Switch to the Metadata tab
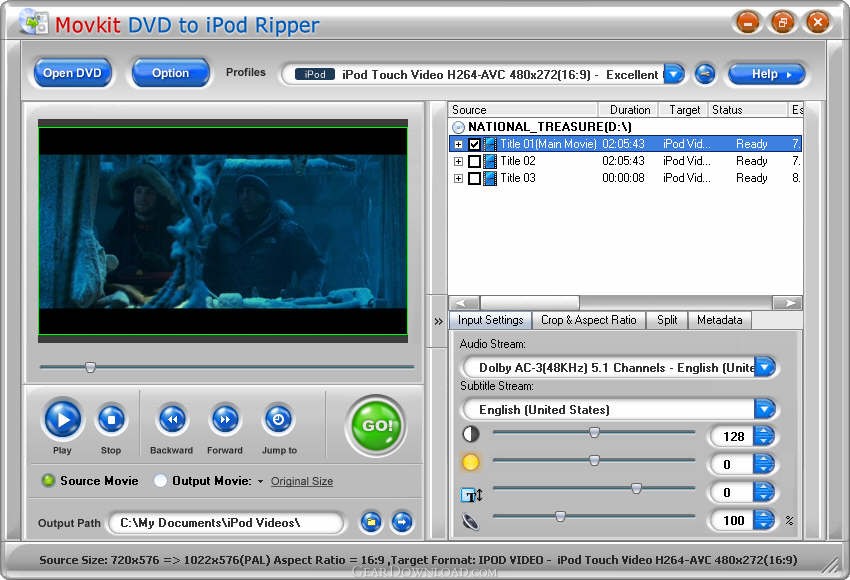Viewport: 850px width, 580px height. (719, 320)
